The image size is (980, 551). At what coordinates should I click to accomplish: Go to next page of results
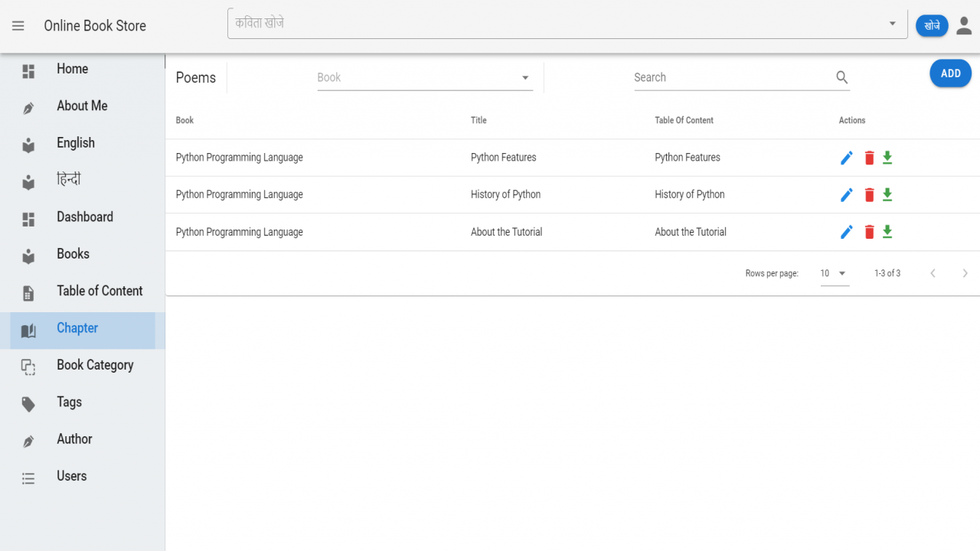pyautogui.click(x=965, y=273)
